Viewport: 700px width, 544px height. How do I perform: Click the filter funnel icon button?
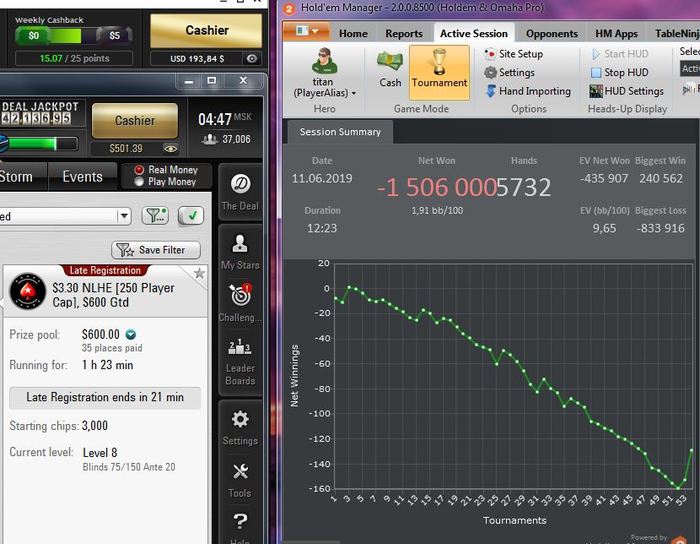[155, 216]
